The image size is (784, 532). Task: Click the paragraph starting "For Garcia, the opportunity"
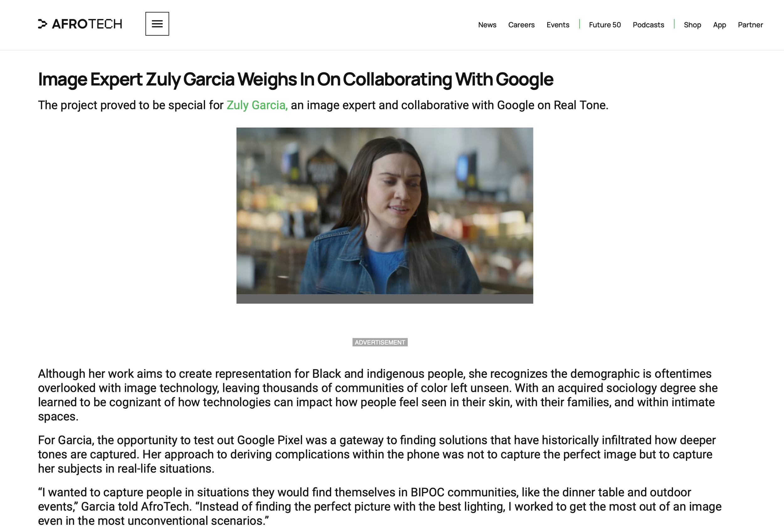(377, 454)
